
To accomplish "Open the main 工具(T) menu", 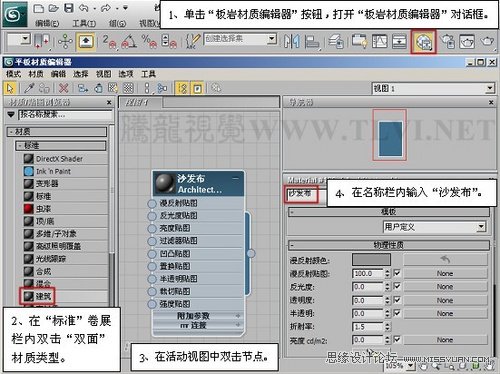I will point(84,23).
